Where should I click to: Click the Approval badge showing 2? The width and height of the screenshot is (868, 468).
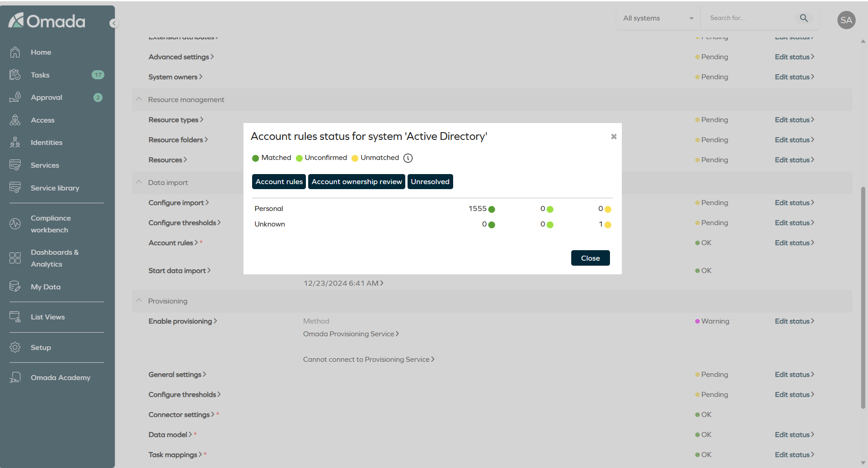[98, 98]
